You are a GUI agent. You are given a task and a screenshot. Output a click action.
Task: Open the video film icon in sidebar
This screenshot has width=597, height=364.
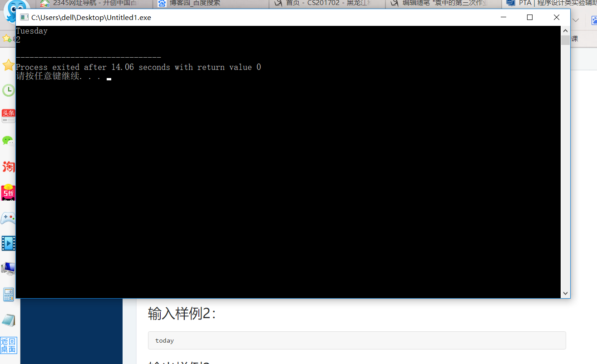tap(8, 243)
